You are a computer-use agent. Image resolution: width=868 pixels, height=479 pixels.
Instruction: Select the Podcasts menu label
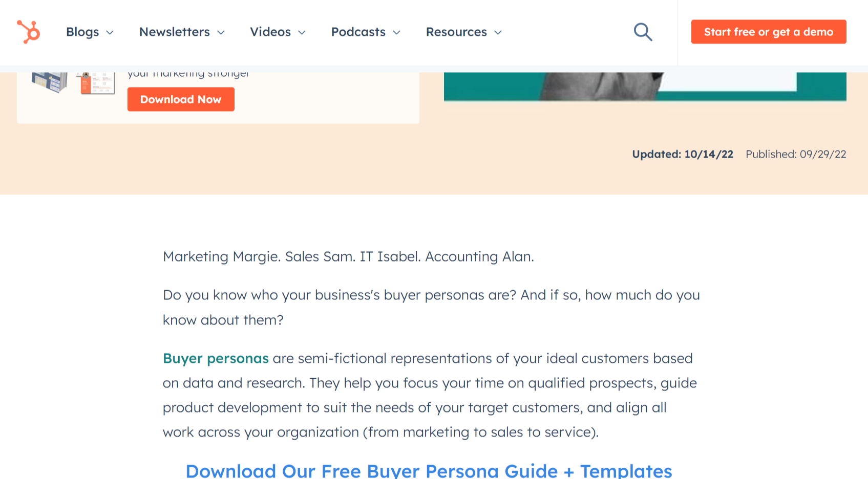click(358, 32)
